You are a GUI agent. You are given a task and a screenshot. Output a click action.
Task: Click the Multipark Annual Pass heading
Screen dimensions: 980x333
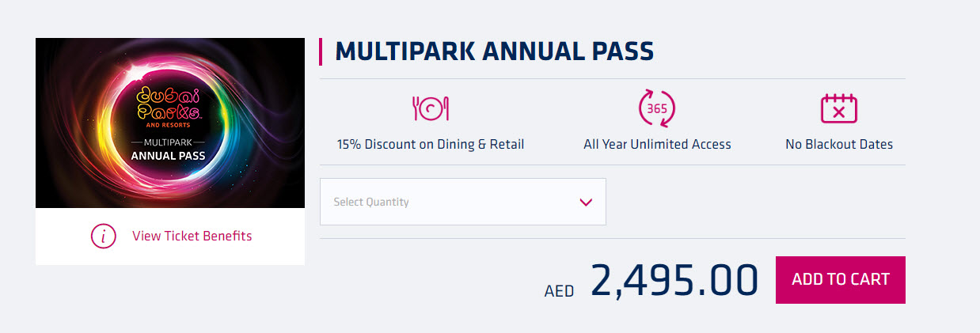tap(495, 51)
